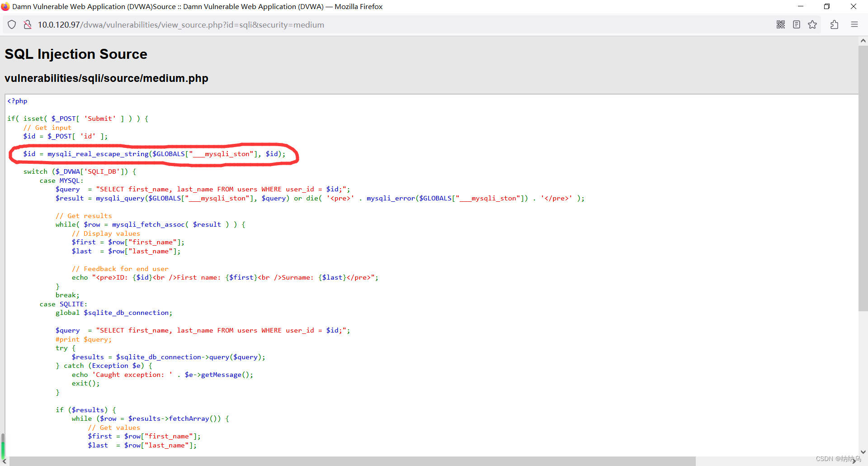The image size is (868, 466).
Task: Click the '// Get input' comment
Action: pos(47,128)
